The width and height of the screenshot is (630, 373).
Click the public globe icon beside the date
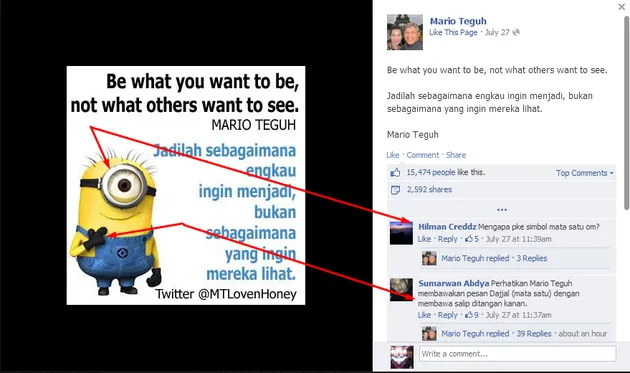[516, 33]
